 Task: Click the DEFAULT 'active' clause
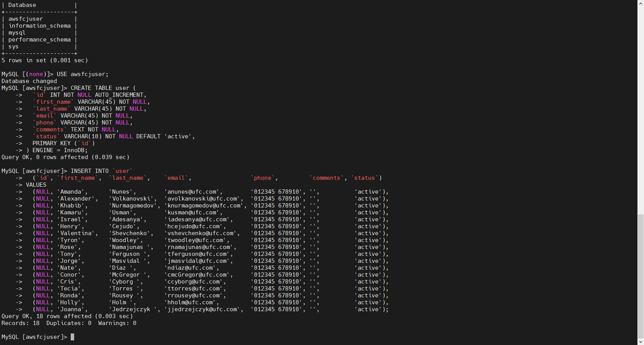(x=165, y=136)
